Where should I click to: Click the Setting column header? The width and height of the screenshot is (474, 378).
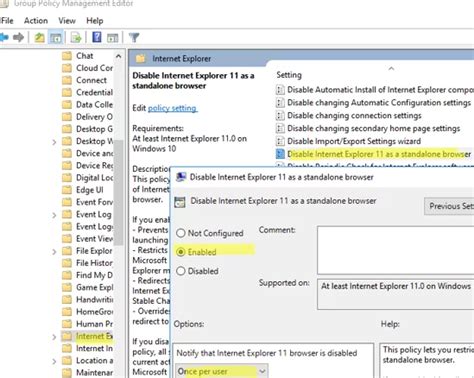tap(289, 75)
